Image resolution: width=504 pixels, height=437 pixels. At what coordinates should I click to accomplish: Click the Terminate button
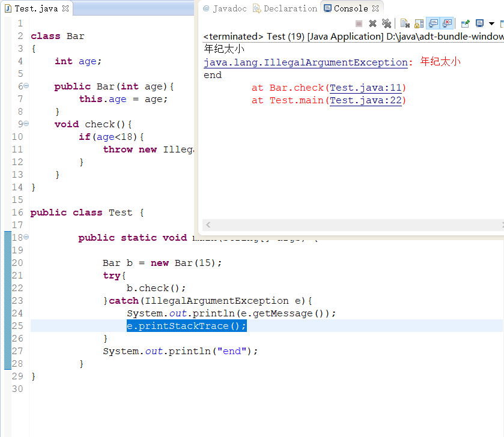pyautogui.click(x=358, y=23)
